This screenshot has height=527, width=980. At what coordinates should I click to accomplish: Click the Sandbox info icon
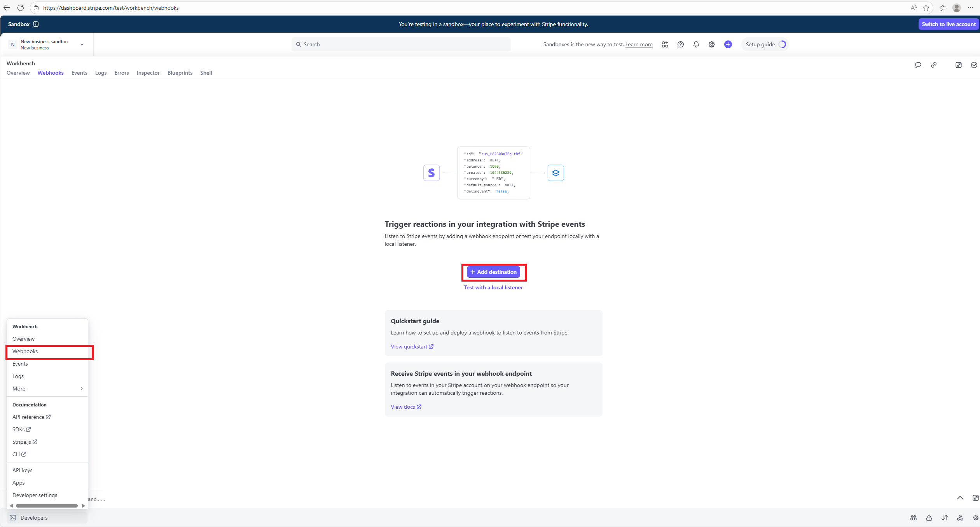(x=36, y=24)
